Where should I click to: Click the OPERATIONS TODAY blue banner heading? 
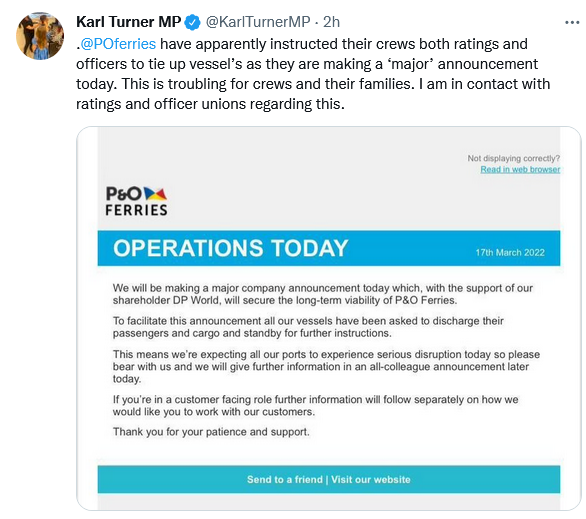coord(231,248)
